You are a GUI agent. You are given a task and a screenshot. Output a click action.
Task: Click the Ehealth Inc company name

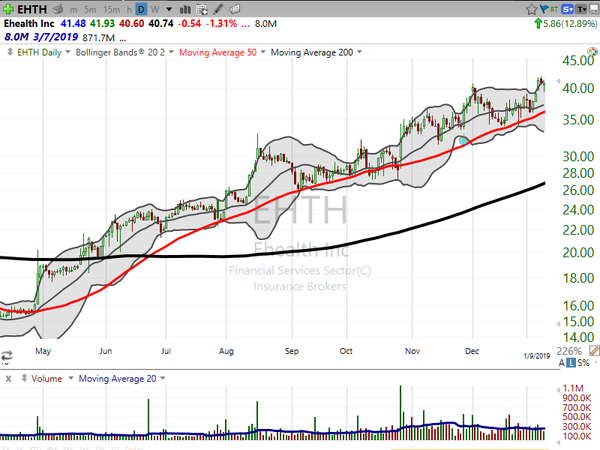point(29,24)
